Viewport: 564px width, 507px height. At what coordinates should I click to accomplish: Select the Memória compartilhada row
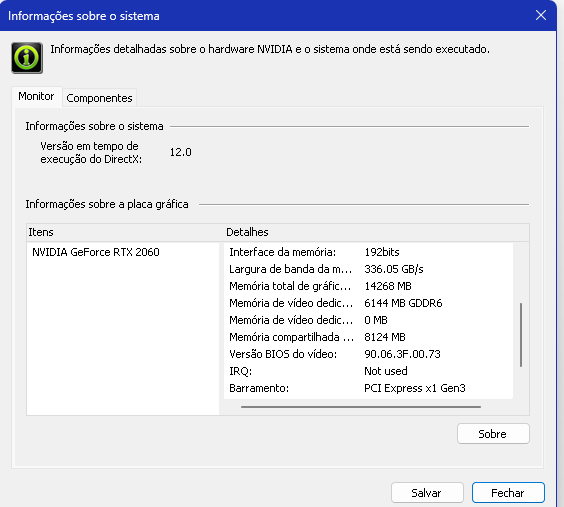click(x=368, y=337)
